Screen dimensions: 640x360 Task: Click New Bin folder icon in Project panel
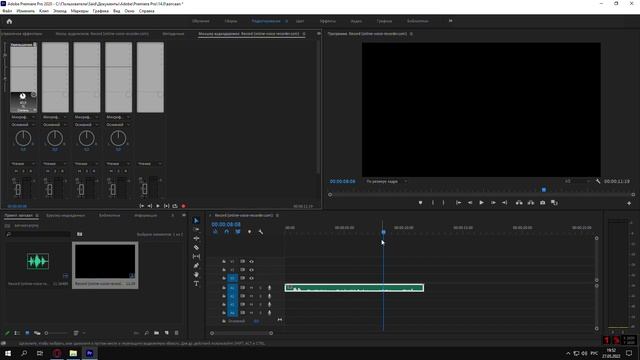157,333
